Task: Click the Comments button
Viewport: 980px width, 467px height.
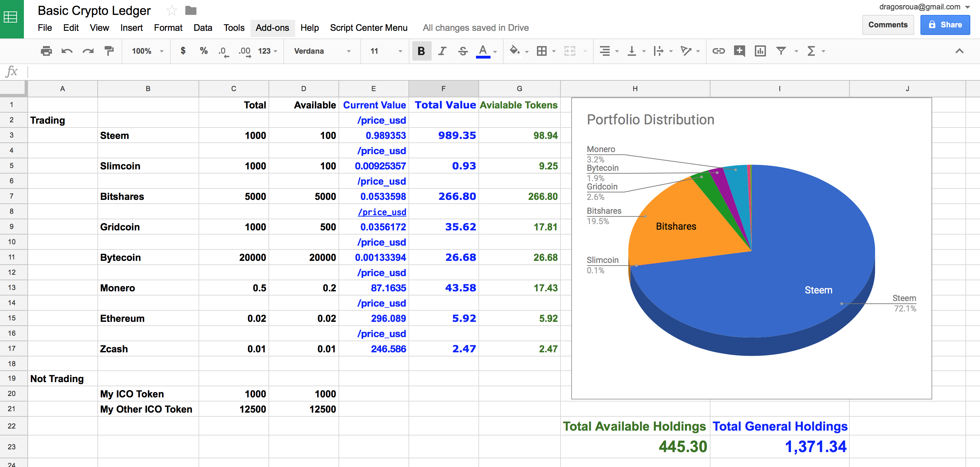Action: pos(888,25)
